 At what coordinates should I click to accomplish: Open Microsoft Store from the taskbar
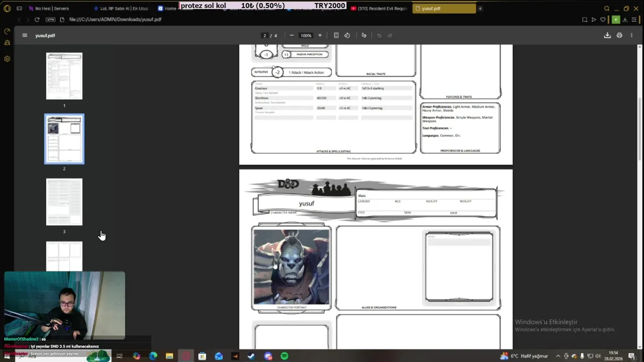(x=202, y=356)
